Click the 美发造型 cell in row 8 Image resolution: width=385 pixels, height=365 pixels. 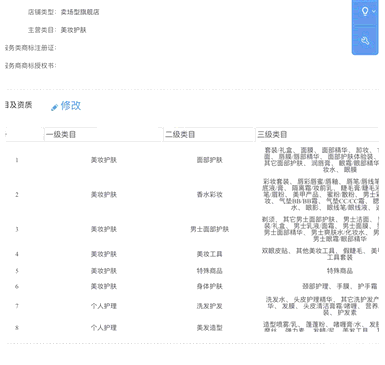coord(209,328)
